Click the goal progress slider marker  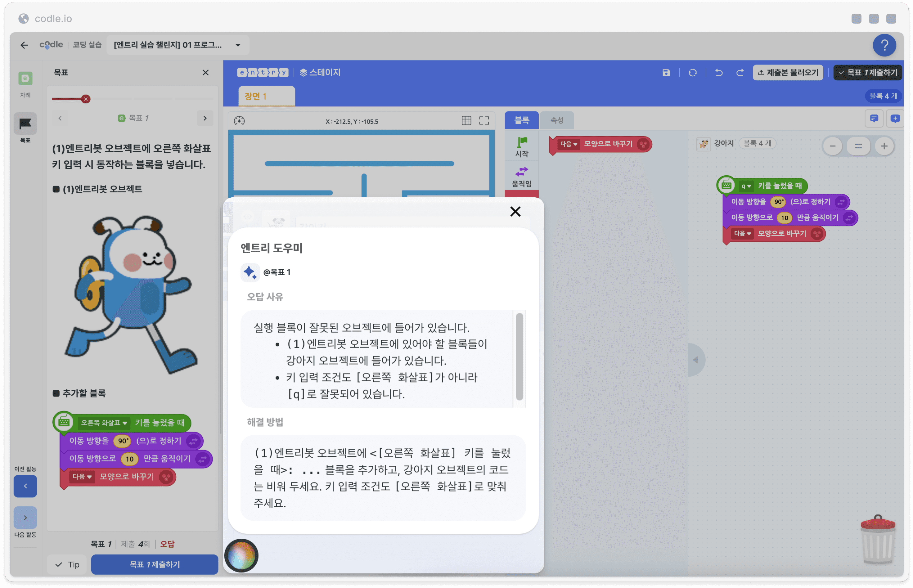click(x=86, y=99)
